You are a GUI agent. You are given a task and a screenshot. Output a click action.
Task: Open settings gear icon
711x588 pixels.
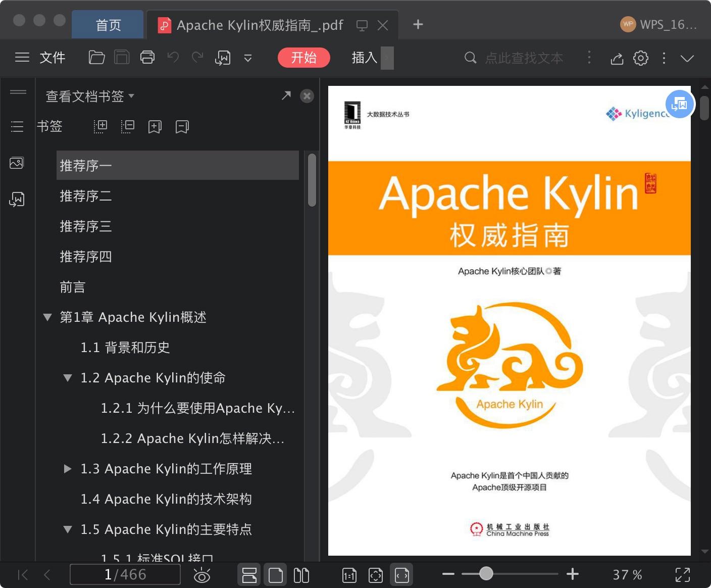(x=641, y=58)
